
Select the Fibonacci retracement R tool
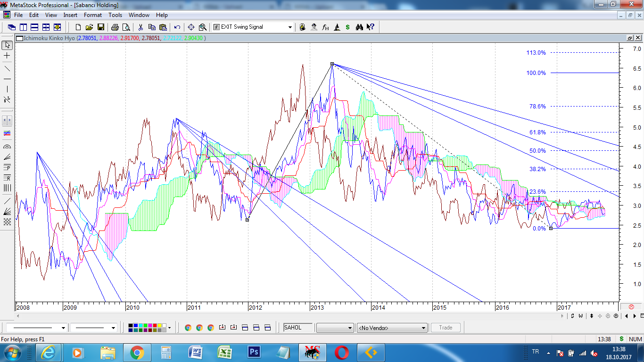[8, 178]
